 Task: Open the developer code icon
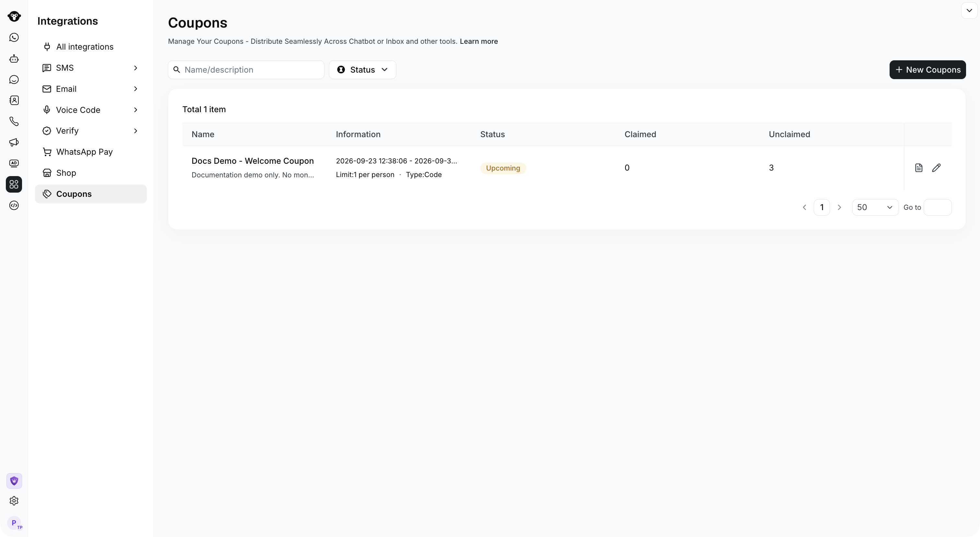(x=14, y=206)
